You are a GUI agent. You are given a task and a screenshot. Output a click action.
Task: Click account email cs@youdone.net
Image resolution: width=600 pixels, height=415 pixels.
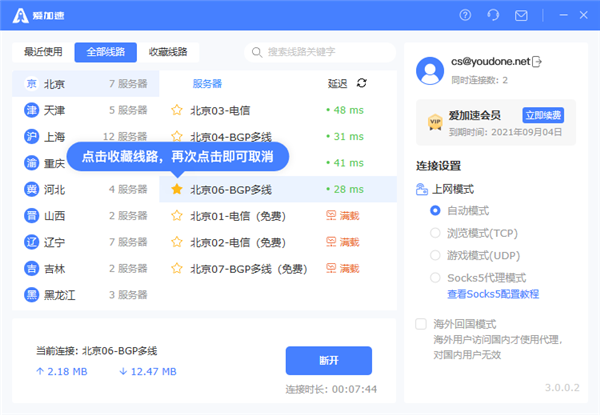coord(490,61)
